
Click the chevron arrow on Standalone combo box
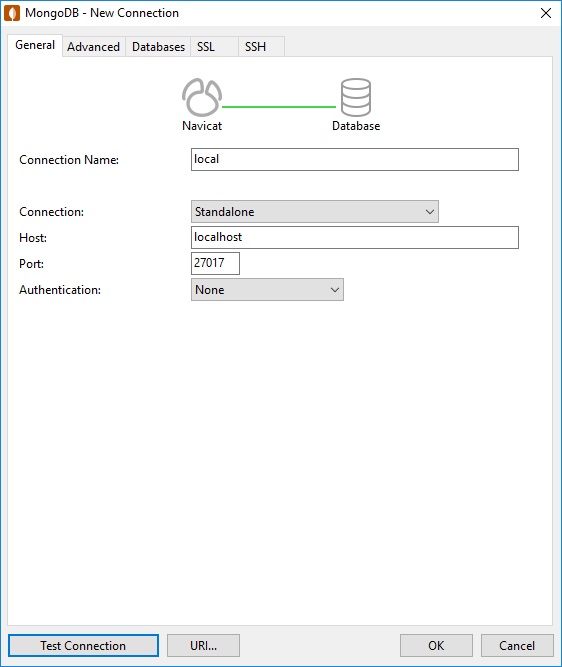coord(430,212)
